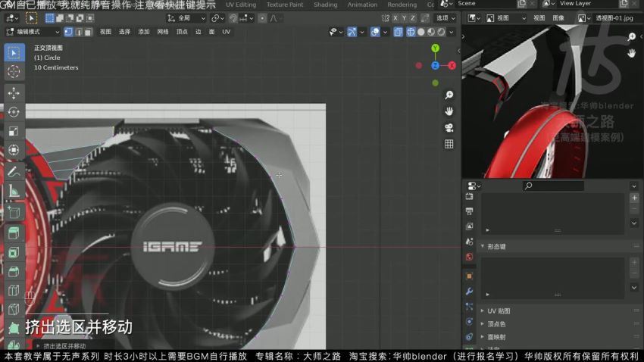Image resolution: width=644 pixels, height=362 pixels.
Task: Click the red X axis gizmo
Action: coord(452,65)
